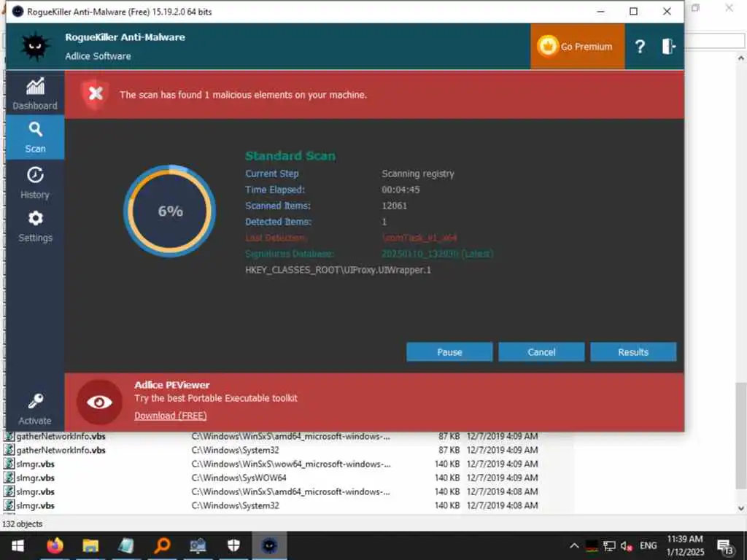Open the notepad-style taskbar app

pos(126,545)
